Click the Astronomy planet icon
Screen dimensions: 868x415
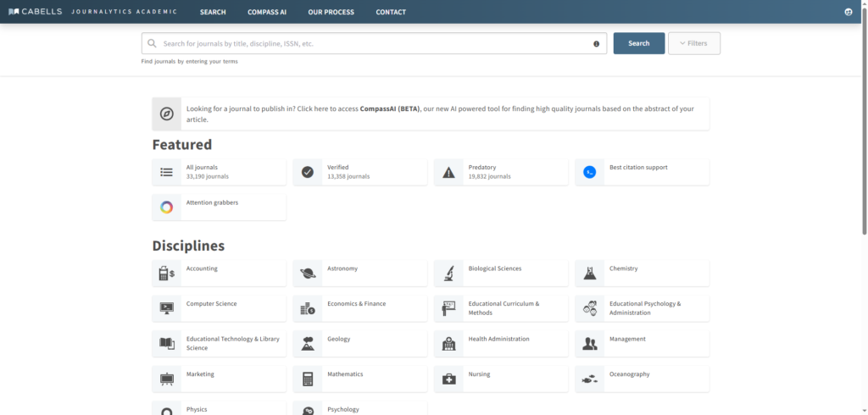(x=308, y=273)
